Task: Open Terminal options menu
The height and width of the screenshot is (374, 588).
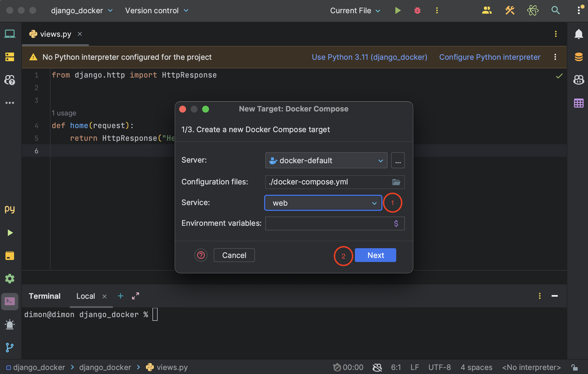Action: pyautogui.click(x=539, y=296)
